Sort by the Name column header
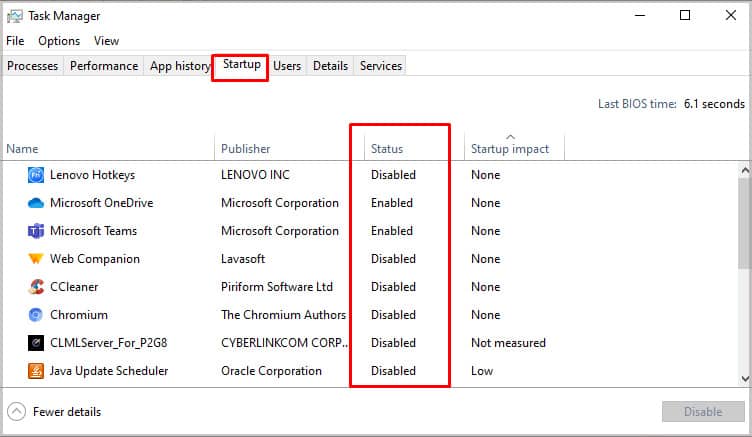Image resolution: width=752 pixels, height=437 pixels. pos(22,149)
